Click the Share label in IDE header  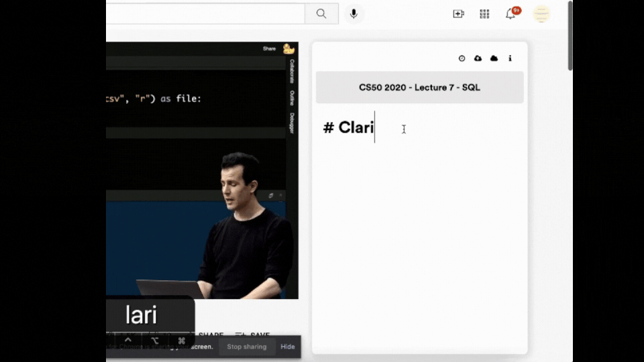pos(269,48)
